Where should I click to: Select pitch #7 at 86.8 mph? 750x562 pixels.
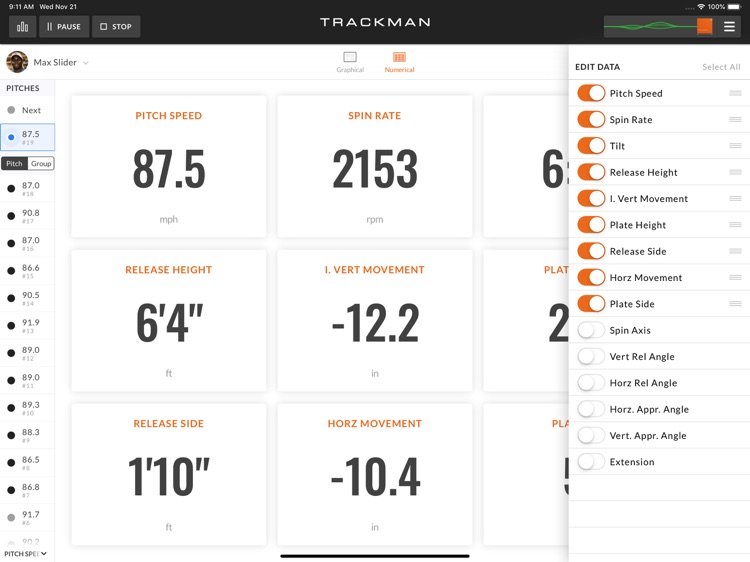27,490
